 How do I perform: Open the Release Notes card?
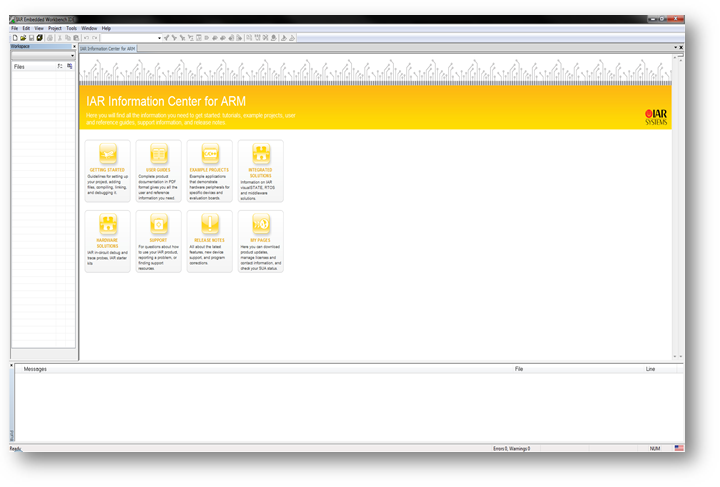(209, 241)
